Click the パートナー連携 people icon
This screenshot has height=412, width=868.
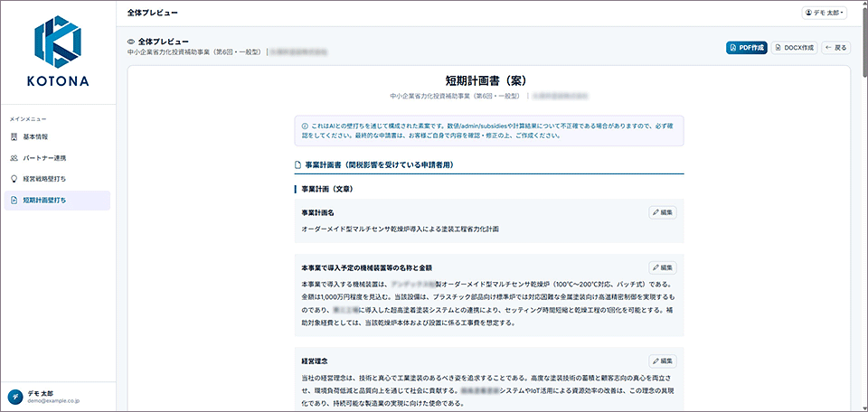click(14, 157)
